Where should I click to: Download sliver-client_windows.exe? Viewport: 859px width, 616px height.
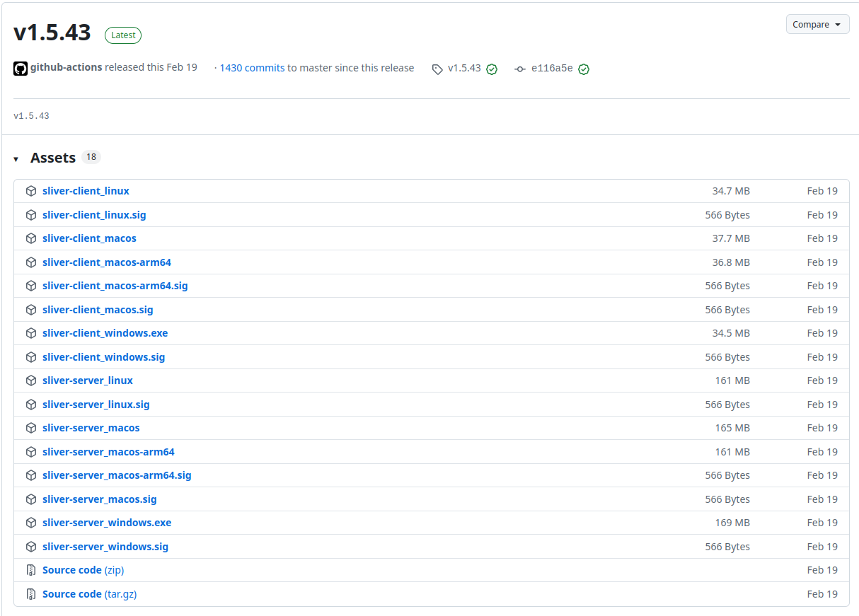(x=105, y=333)
